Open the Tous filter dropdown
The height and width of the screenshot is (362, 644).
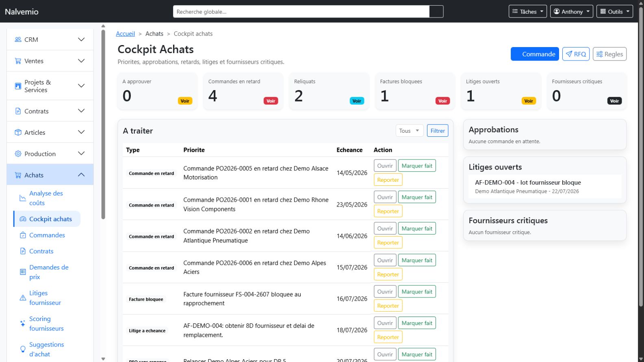(410, 131)
